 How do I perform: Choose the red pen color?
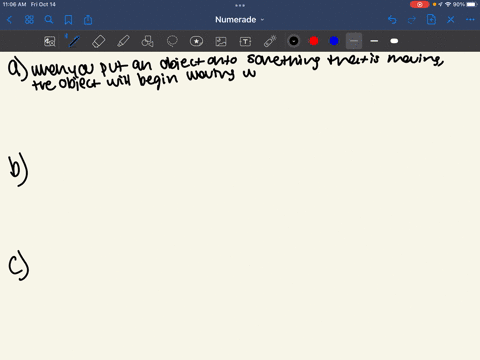[x=314, y=41]
